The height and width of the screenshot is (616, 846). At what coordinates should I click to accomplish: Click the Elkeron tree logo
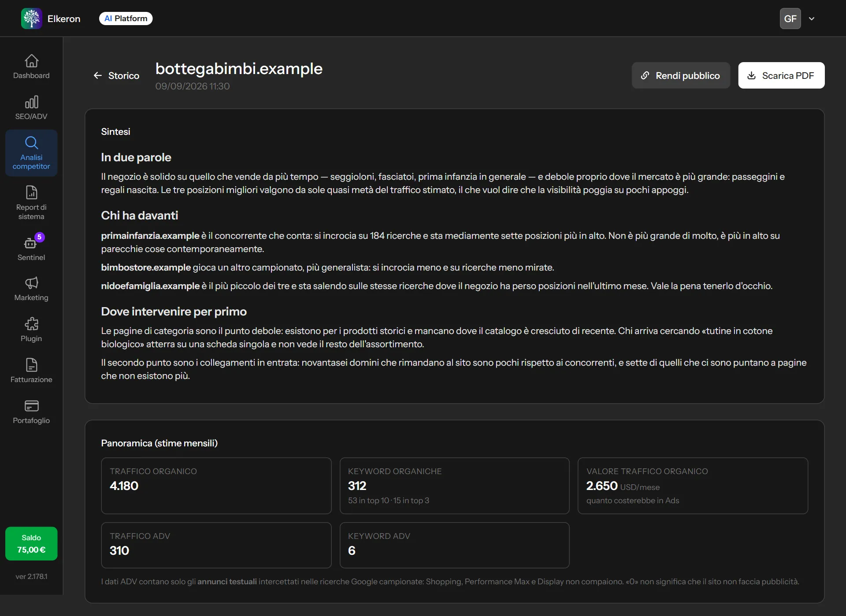tap(31, 19)
